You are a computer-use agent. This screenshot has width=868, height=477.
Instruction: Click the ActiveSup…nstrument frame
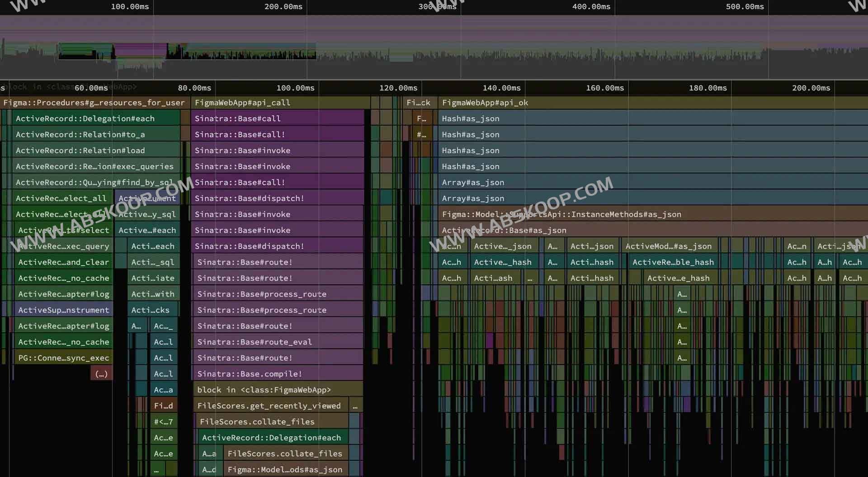pos(63,310)
